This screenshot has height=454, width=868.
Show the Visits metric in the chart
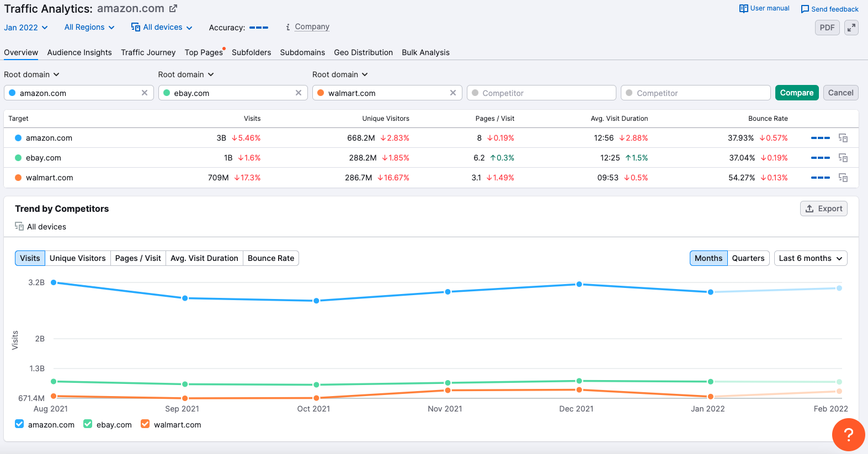click(30, 258)
